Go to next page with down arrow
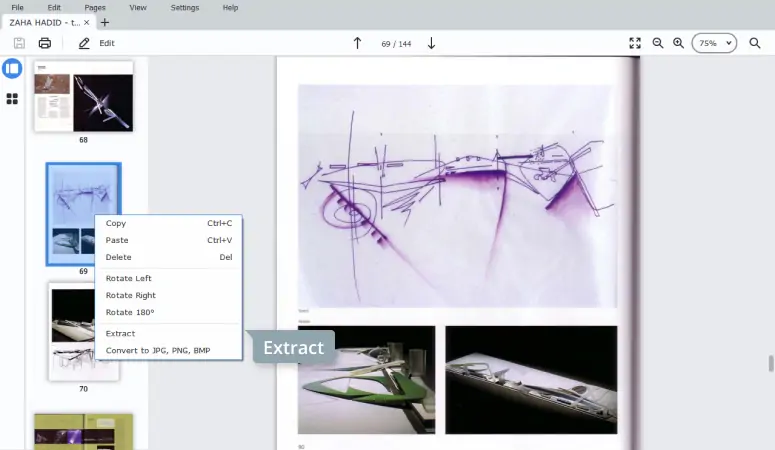 [x=431, y=44]
